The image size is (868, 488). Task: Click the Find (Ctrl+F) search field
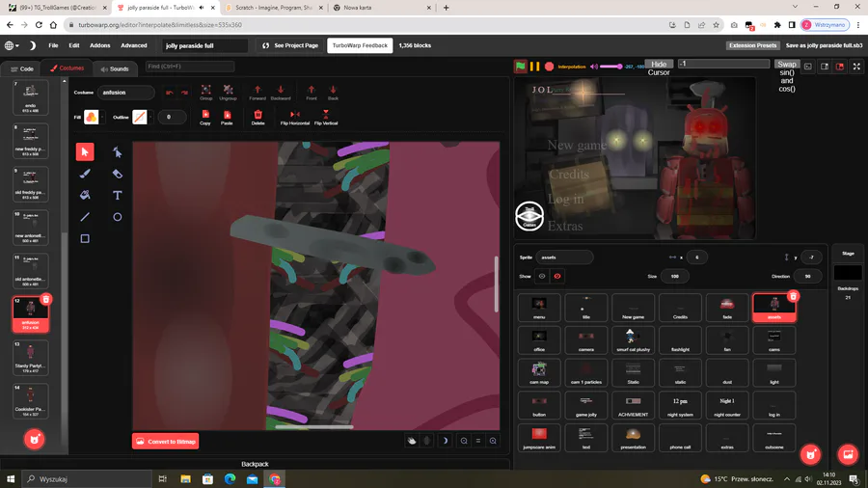click(x=189, y=67)
